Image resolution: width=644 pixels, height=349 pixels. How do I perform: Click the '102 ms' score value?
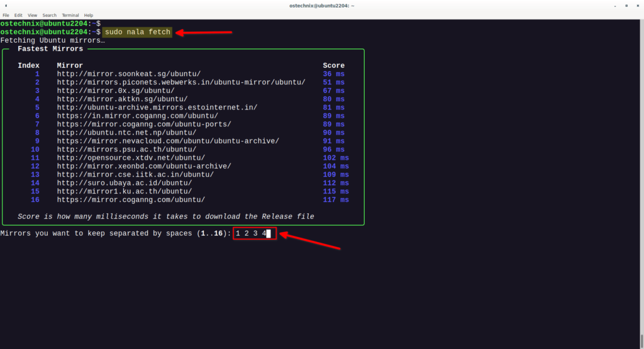pos(336,158)
